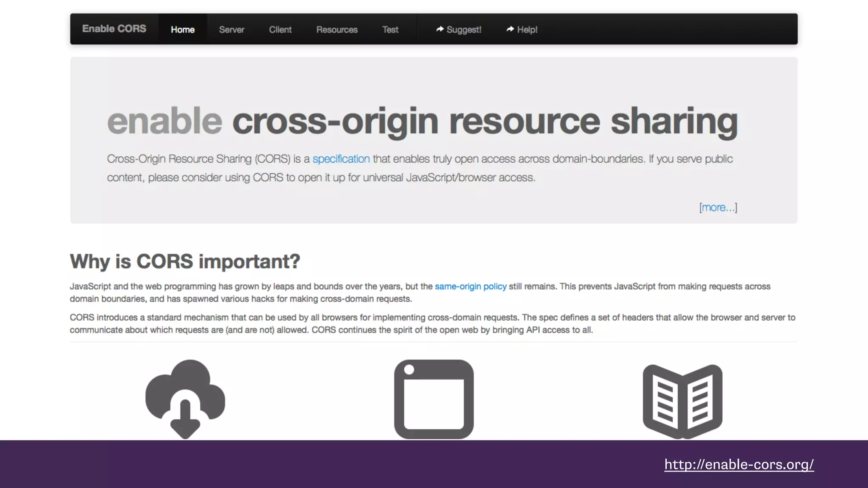Click the arrow icon beside Suggest!
The width and height of the screenshot is (868, 488).
coord(440,29)
